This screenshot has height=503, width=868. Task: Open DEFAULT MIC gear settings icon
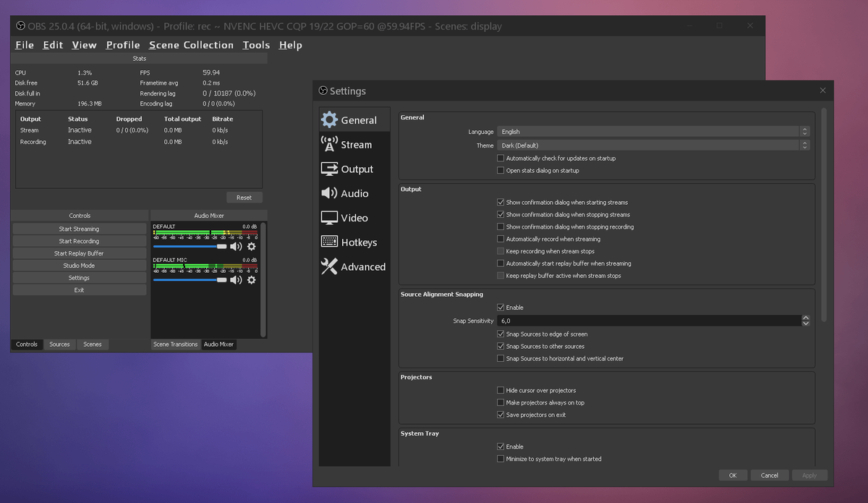(252, 280)
